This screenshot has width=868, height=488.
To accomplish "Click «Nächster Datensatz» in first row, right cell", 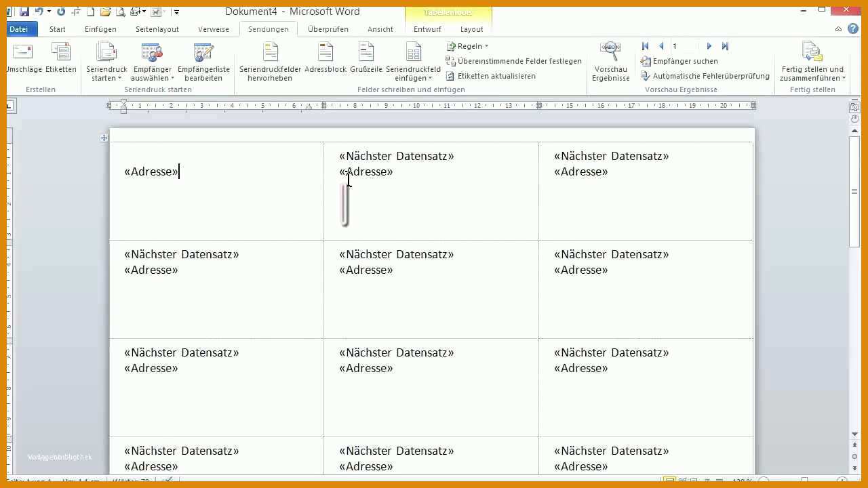I will (612, 156).
